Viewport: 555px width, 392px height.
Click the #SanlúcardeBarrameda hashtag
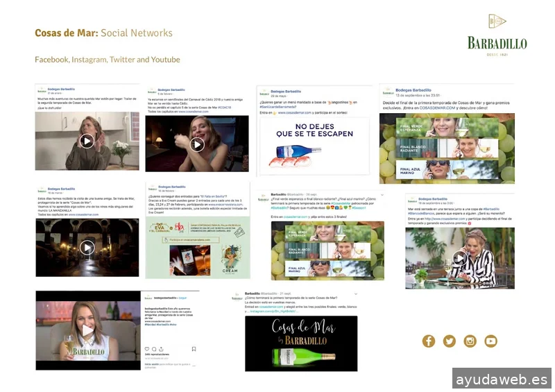coord(278,107)
